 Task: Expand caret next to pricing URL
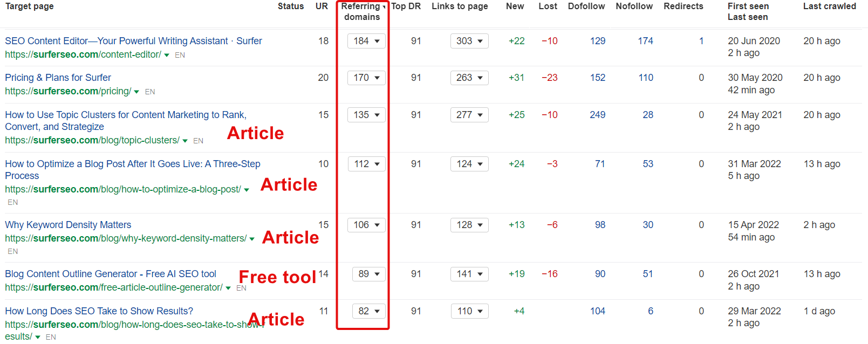pyautogui.click(x=136, y=92)
